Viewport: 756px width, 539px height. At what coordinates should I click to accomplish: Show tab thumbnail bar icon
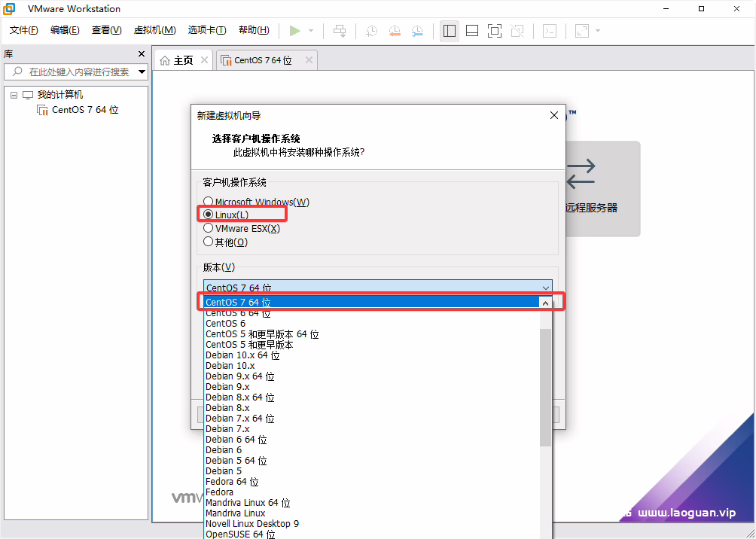472,31
